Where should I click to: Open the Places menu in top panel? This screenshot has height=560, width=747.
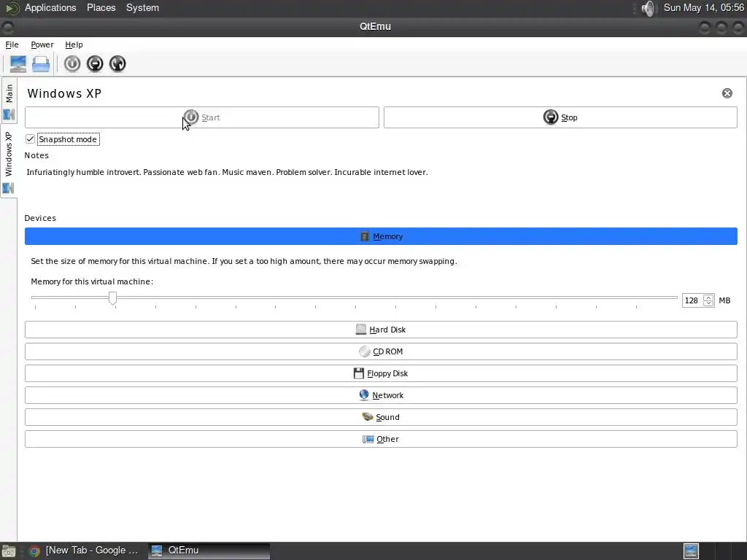pyautogui.click(x=101, y=7)
